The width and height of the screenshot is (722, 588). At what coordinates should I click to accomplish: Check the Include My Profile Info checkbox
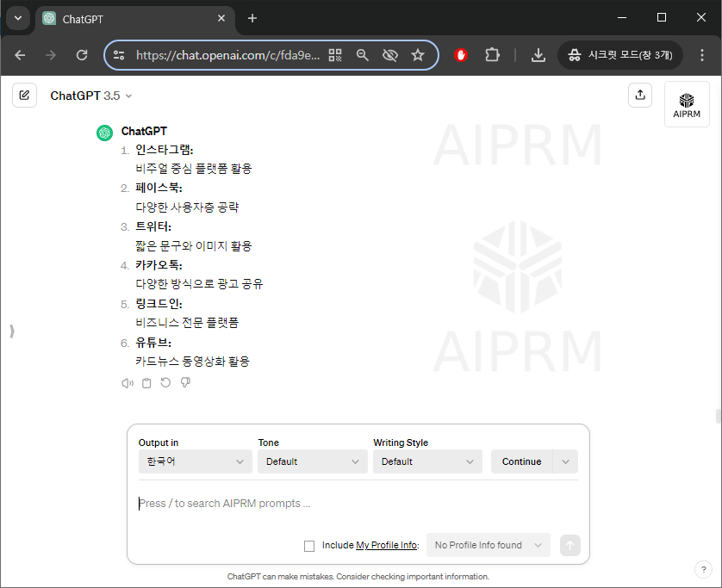tap(309, 546)
